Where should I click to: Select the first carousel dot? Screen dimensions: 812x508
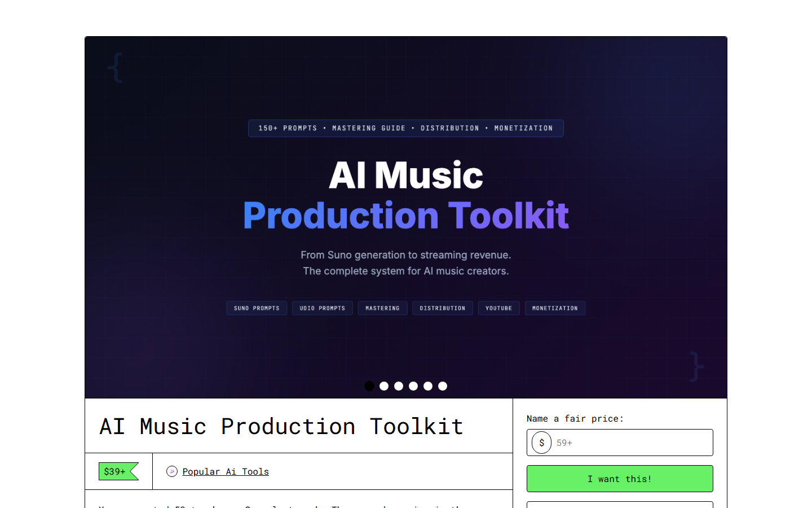coord(369,386)
